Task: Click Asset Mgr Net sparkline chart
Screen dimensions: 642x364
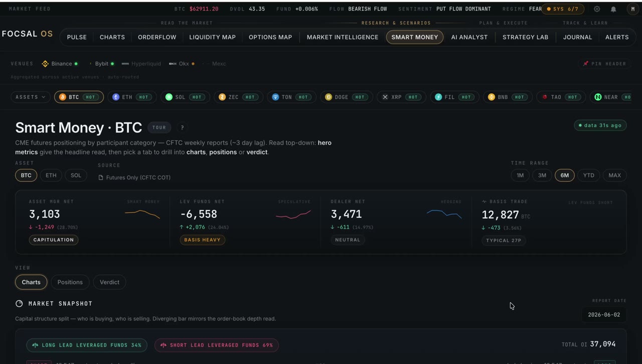Action: 142,215
